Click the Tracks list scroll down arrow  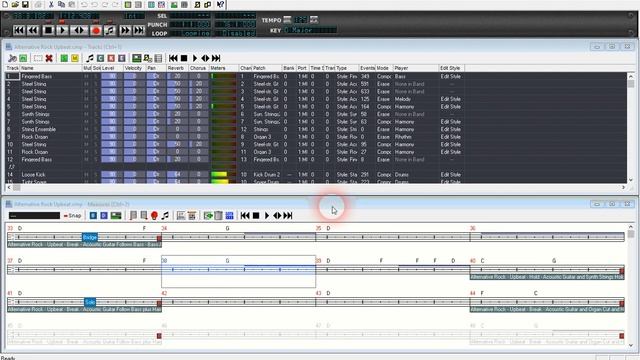click(x=631, y=180)
